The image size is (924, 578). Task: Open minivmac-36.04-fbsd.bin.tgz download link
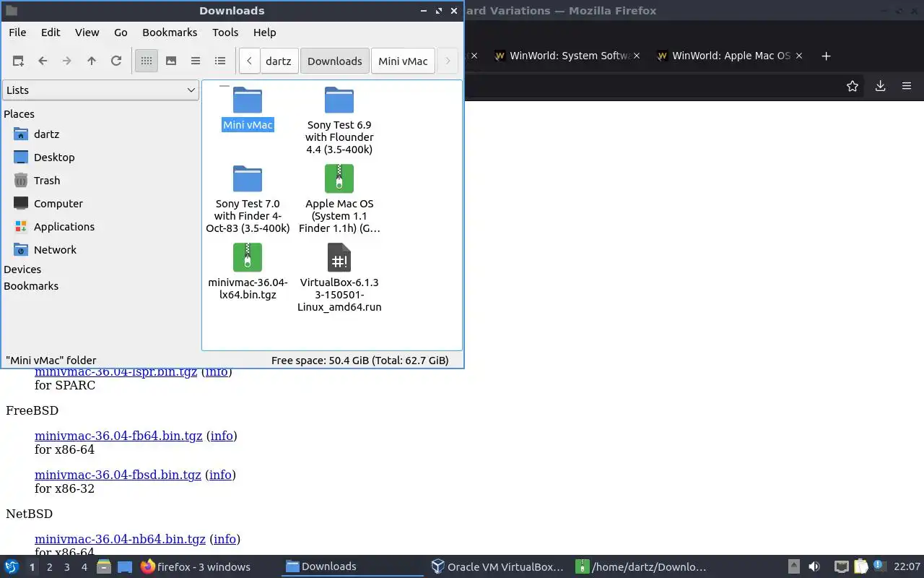[x=118, y=475]
